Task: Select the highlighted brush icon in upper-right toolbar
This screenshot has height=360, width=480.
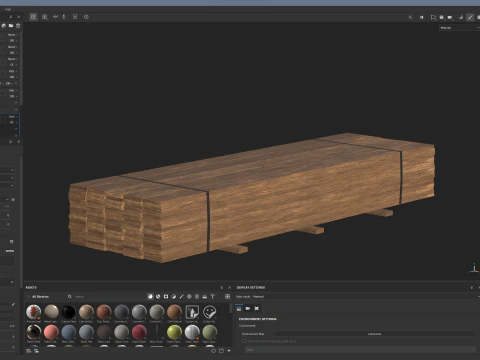Action: pos(470,17)
